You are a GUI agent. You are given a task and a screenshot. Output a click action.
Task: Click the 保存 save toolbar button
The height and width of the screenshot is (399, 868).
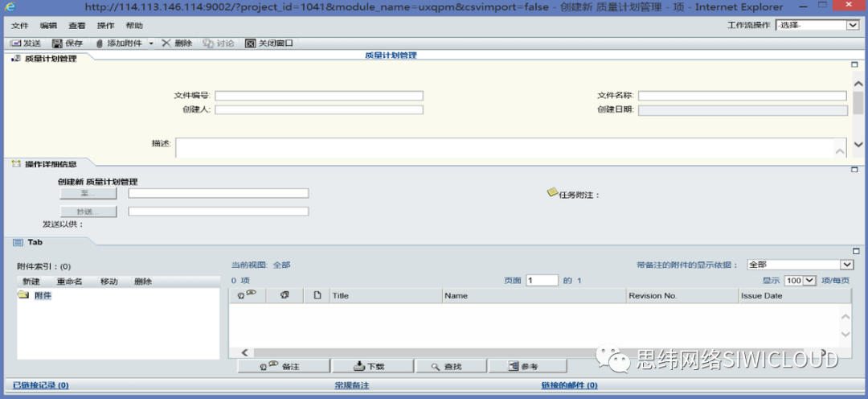(x=68, y=43)
